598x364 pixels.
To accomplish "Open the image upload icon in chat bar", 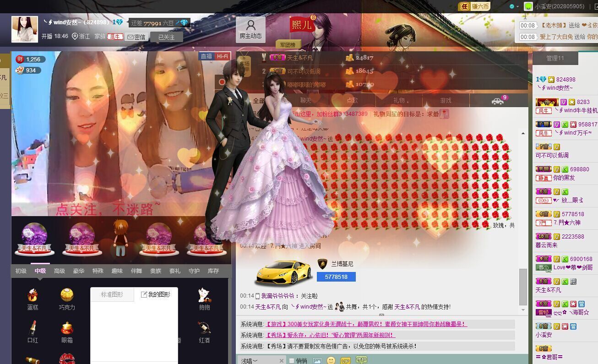I will [x=317, y=361].
